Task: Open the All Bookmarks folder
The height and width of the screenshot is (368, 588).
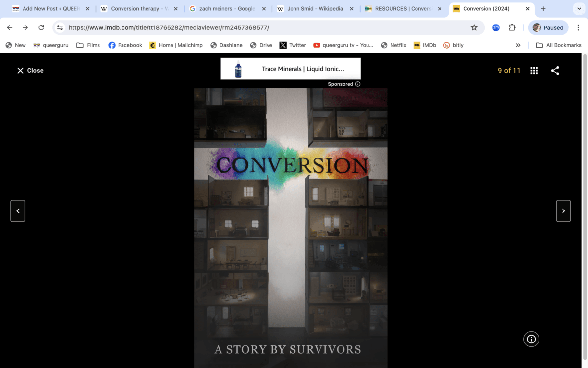Action: (559, 45)
